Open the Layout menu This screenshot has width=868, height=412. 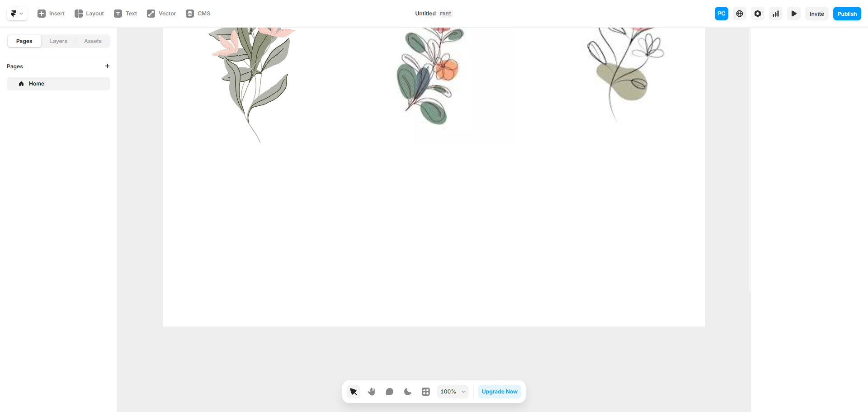(89, 14)
